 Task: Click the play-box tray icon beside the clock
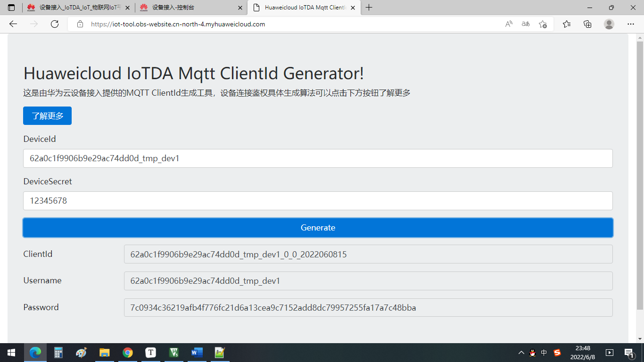(610, 353)
